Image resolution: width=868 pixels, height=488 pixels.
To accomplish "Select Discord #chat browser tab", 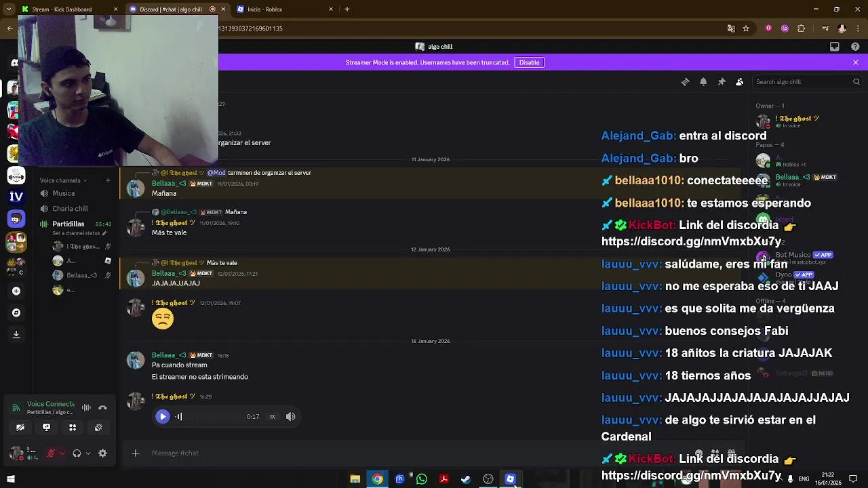I will [x=171, y=9].
